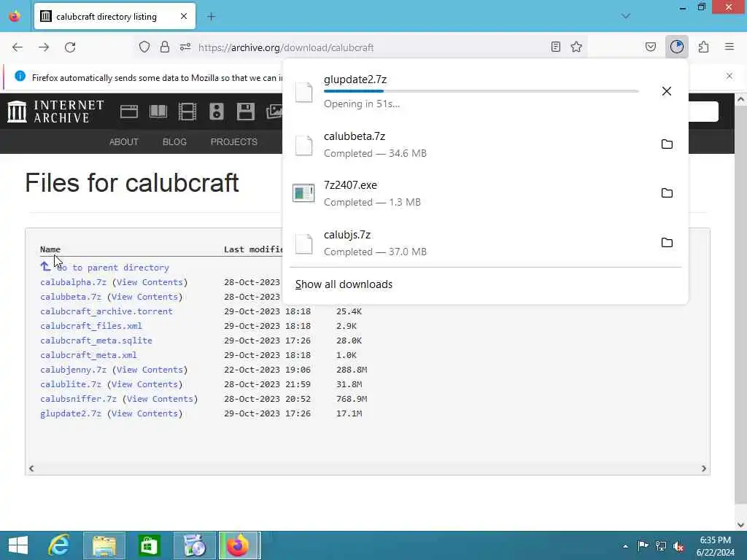This screenshot has width=747, height=560.
Task: Bookmark this page with the star icon
Action: pyautogui.click(x=576, y=47)
